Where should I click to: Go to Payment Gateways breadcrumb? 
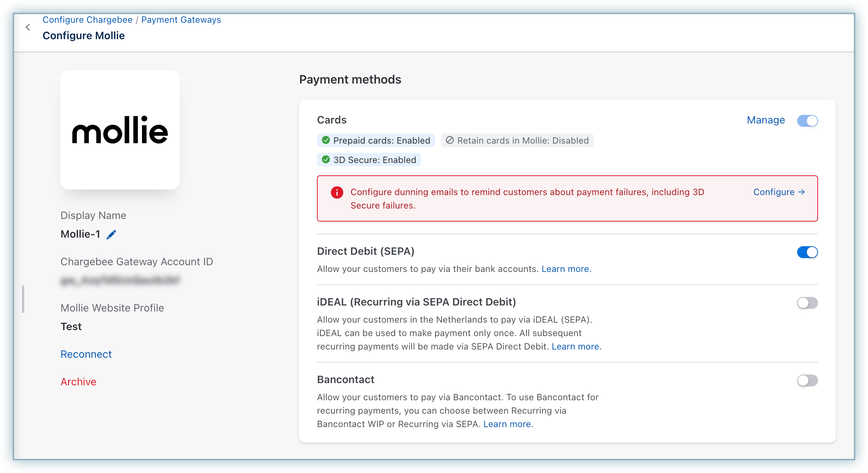(x=181, y=20)
